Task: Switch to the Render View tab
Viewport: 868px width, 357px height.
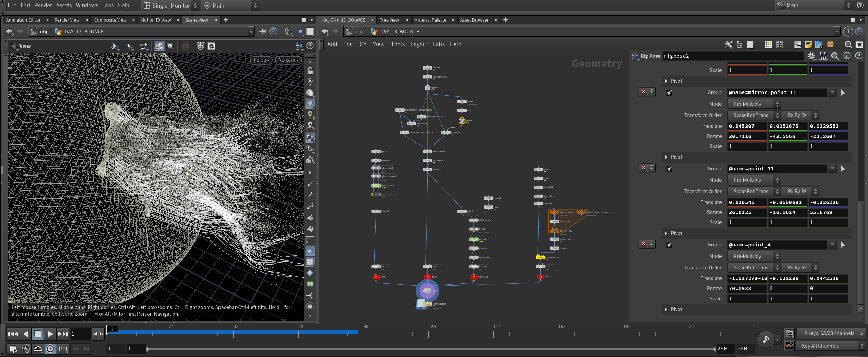Action: [x=67, y=20]
